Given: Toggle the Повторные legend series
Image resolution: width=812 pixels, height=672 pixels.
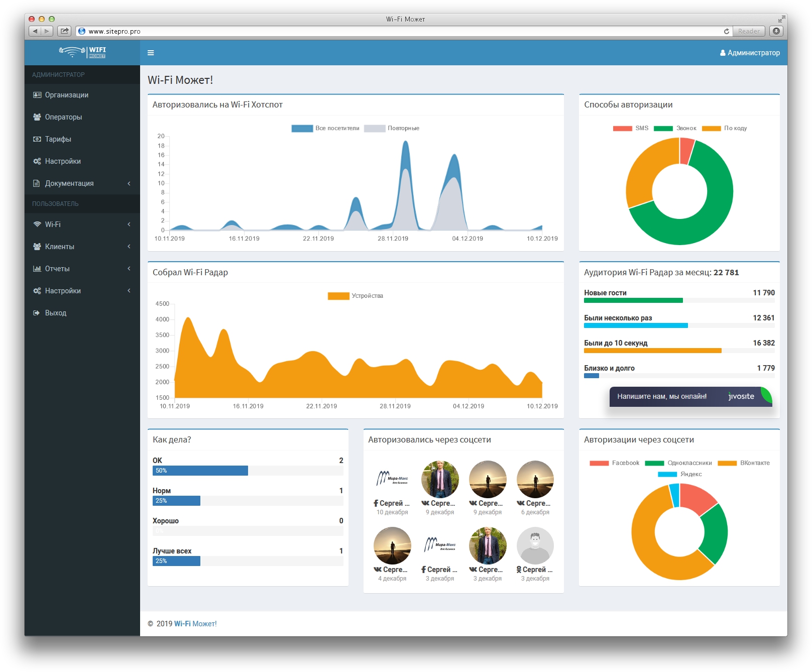Looking at the screenshot, I should pyautogui.click(x=392, y=128).
